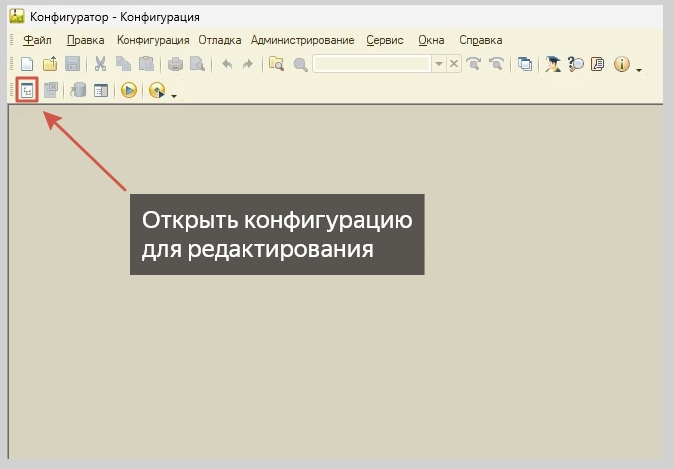Click the magnifier Search icon
This screenshot has width=674, height=469.
point(300,64)
